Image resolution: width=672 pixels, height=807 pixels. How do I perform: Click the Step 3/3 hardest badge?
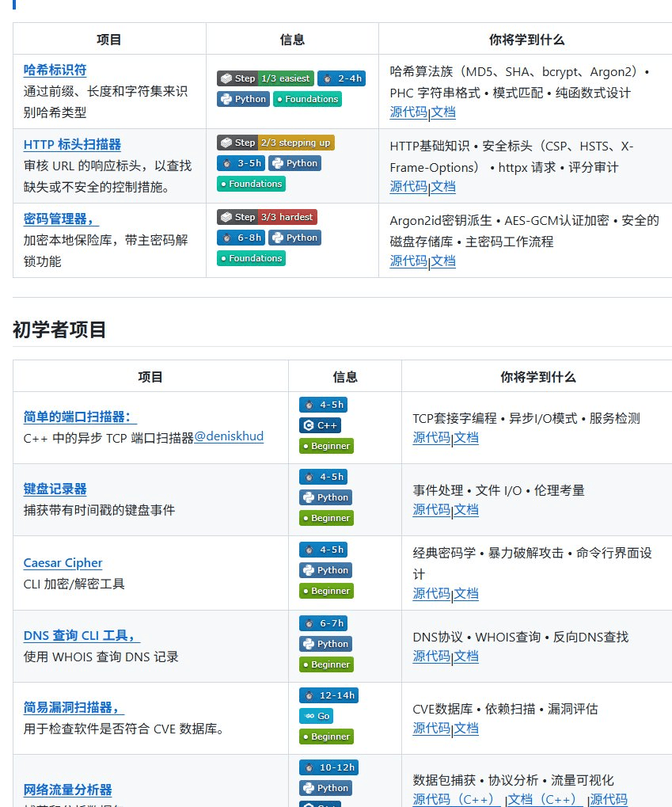pos(267,217)
